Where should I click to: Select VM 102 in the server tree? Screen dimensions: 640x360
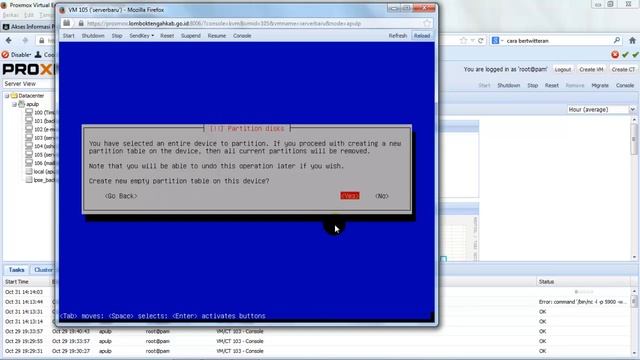40,129
